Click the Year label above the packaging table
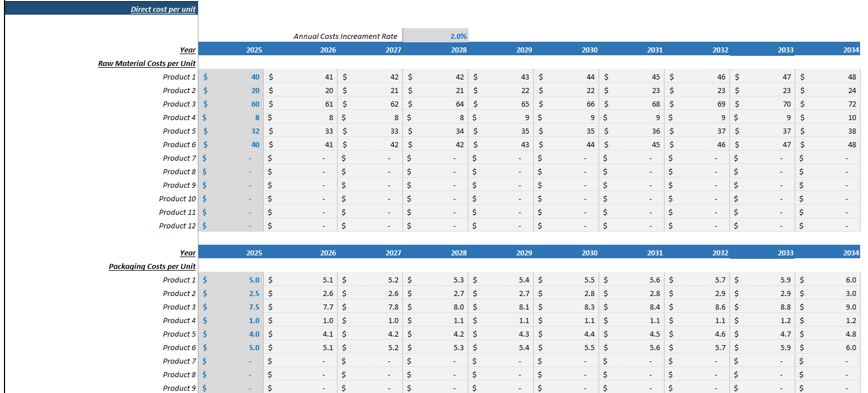The image size is (868, 393). [x=188, y=253]
